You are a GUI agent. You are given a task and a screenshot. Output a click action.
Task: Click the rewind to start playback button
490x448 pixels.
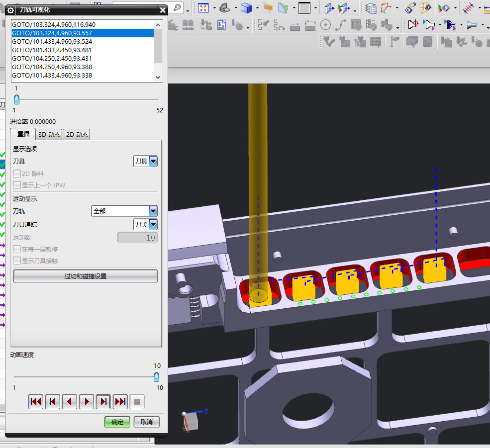tap(36, 401)
